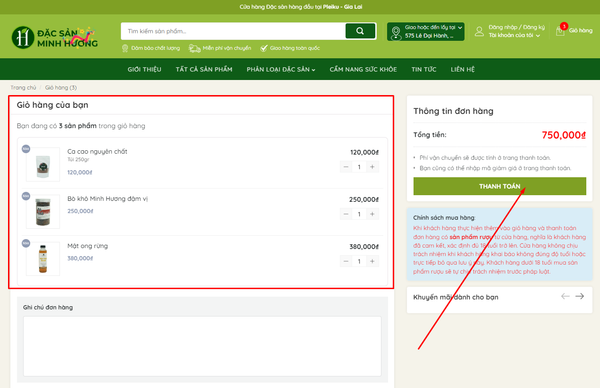Click the user account icon
The height and width of the screenshot is (388, 600).
(479, 31)
